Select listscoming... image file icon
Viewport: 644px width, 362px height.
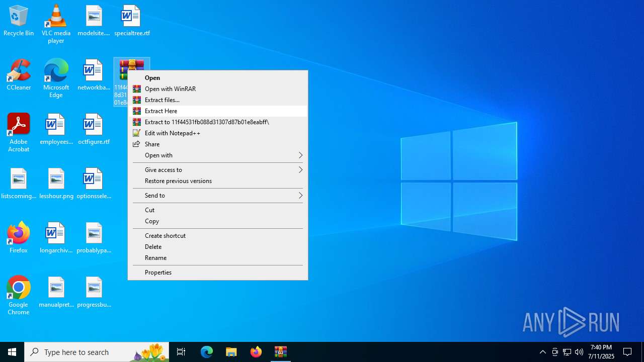(x=19, y=184)
